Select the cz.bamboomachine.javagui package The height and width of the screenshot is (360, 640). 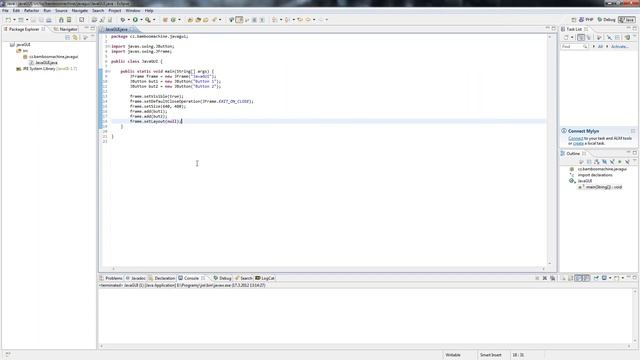(51, 57)
